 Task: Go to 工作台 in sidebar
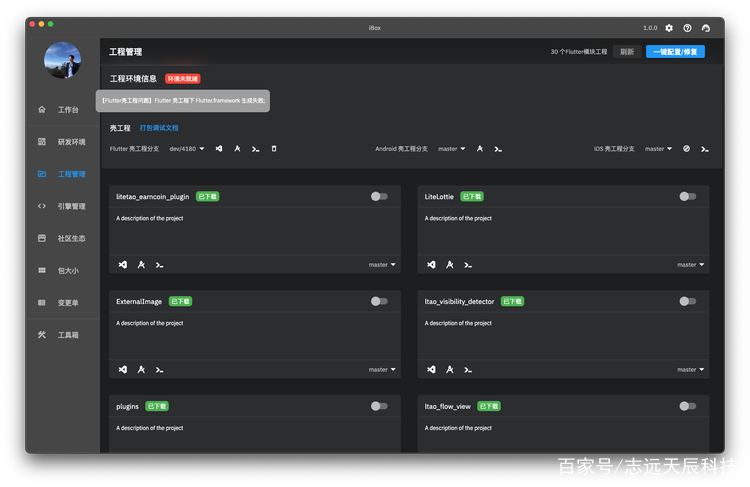(x=62, y=110)
